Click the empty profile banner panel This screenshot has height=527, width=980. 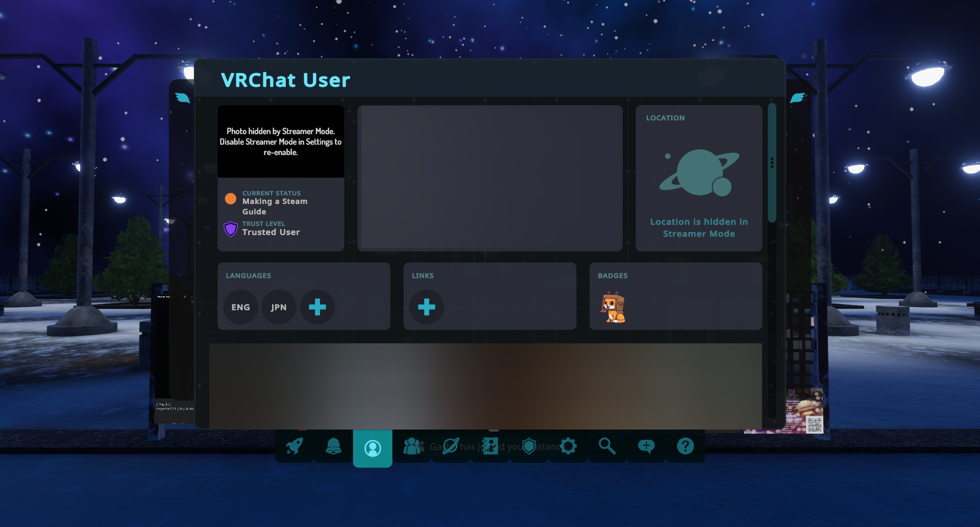click(490, 178)
